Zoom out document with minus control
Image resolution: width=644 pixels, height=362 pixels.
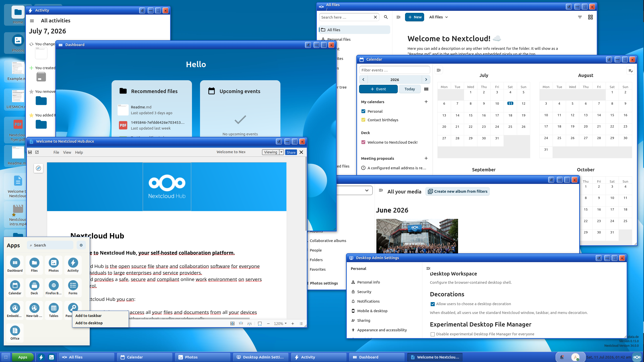(268, 324)
